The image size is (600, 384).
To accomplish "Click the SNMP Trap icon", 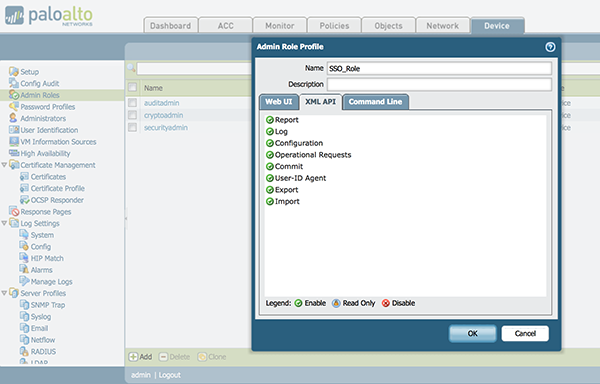I will tap(24, 305).
